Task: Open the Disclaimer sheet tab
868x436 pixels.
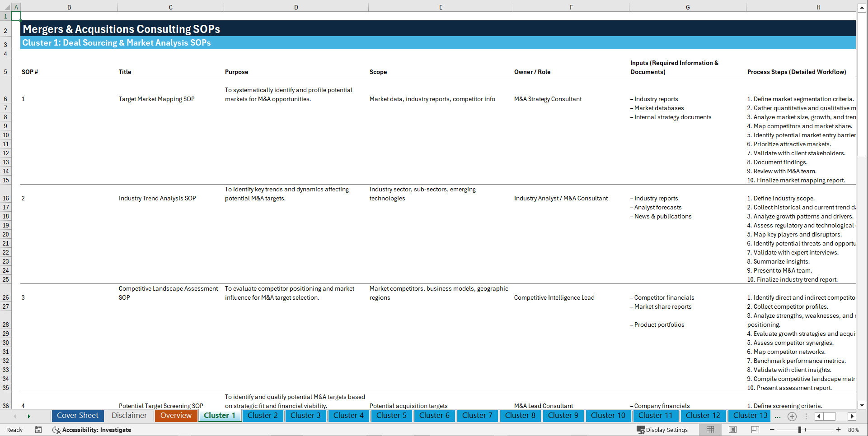Action: 129,416
